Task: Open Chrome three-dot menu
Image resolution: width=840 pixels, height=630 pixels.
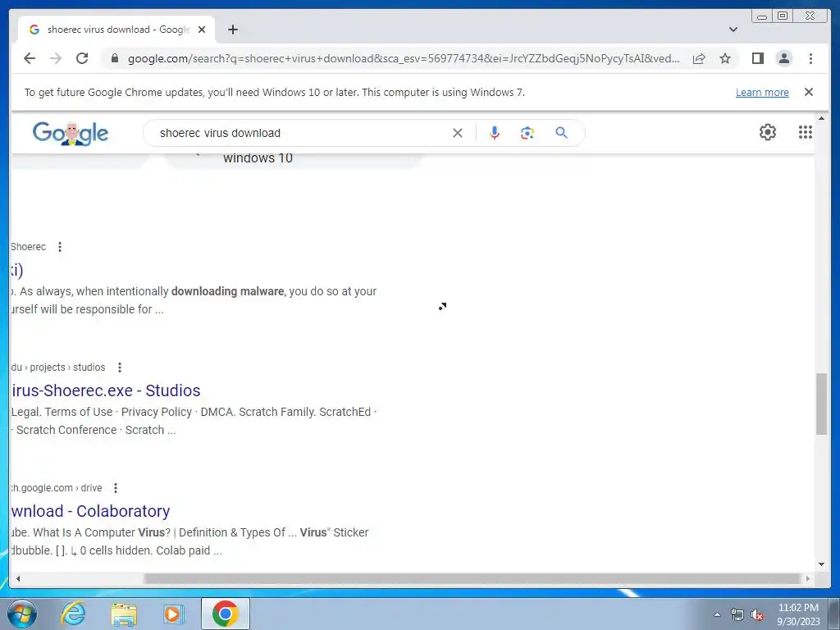Action: pyautogui.click(x=810, y=58)
